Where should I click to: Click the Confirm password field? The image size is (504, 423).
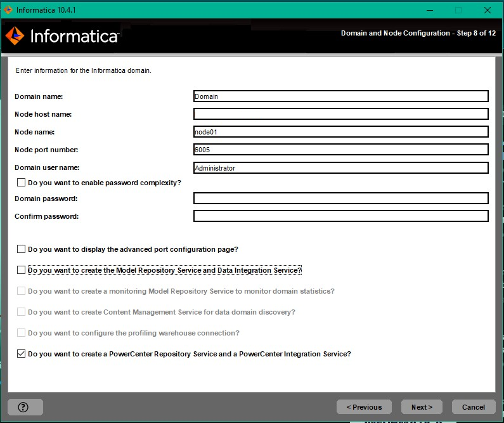[x=340, y=216]
